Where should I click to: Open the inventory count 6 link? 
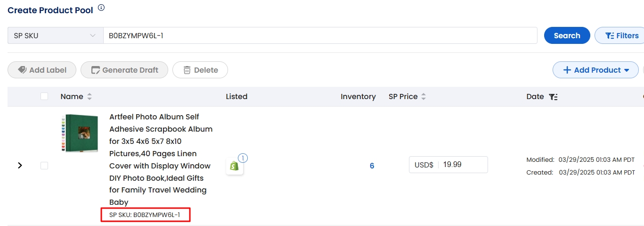click(372, 166)
